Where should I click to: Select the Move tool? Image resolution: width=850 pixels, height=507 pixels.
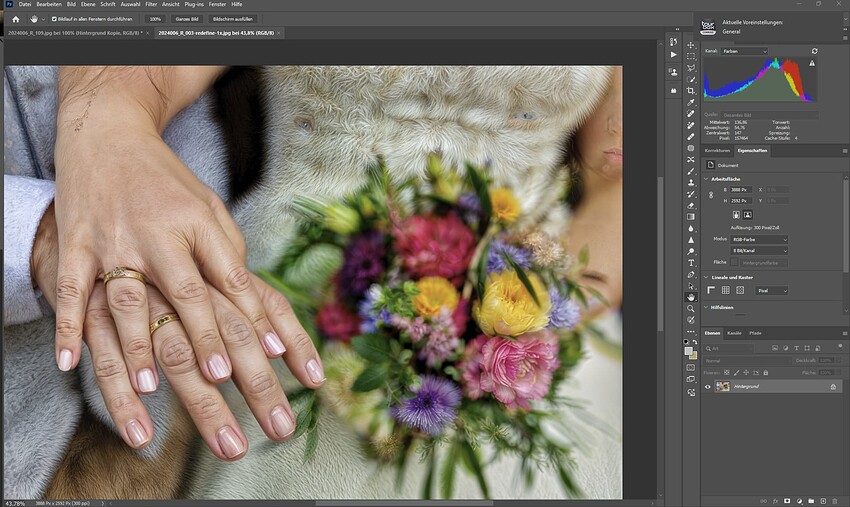(690, 45)
